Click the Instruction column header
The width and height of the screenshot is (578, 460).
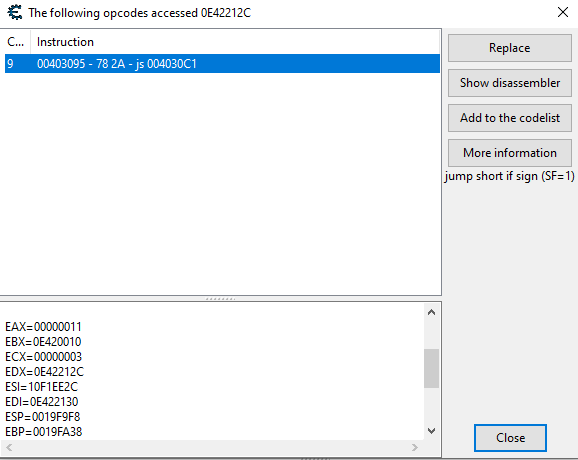click(x=235, y=42)
